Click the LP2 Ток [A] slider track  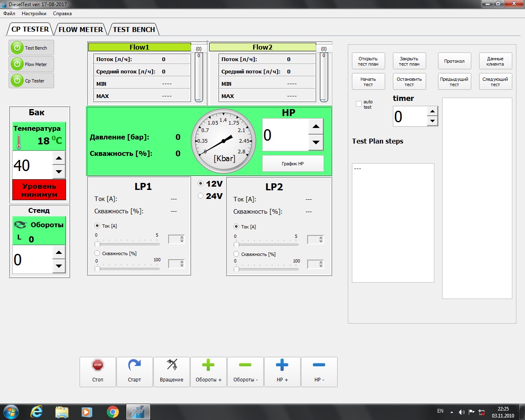click(x=267, y=244)
